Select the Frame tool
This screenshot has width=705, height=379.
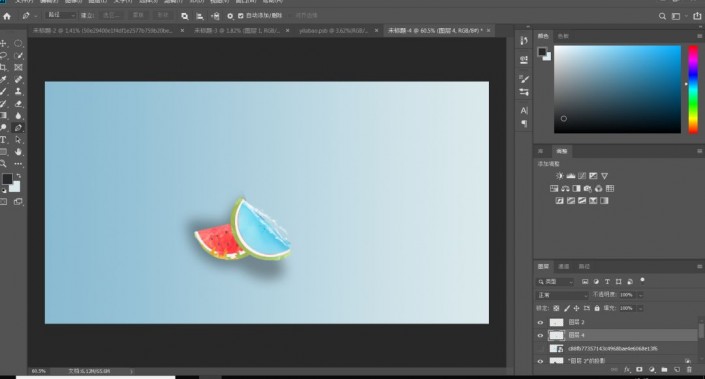[18, 67]
